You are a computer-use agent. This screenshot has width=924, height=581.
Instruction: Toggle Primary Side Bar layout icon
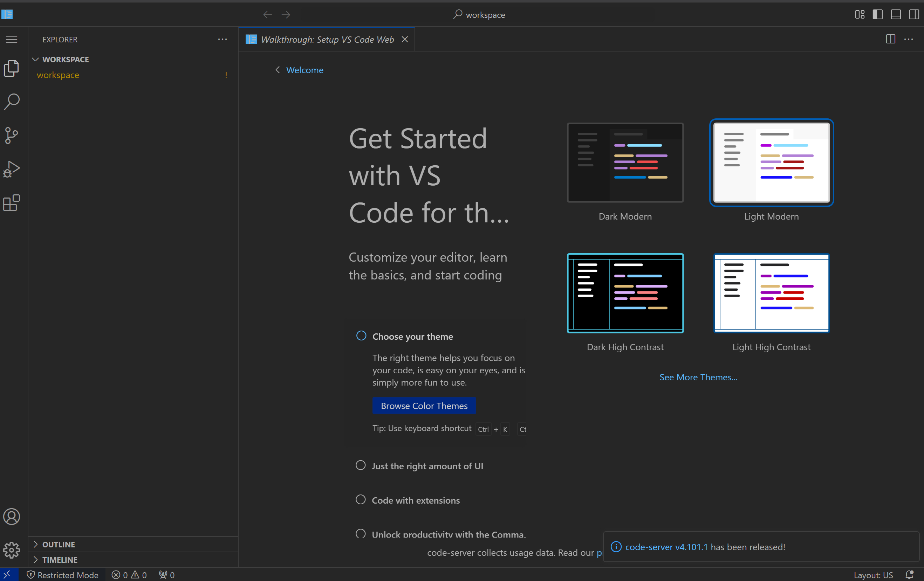[877, 15]
